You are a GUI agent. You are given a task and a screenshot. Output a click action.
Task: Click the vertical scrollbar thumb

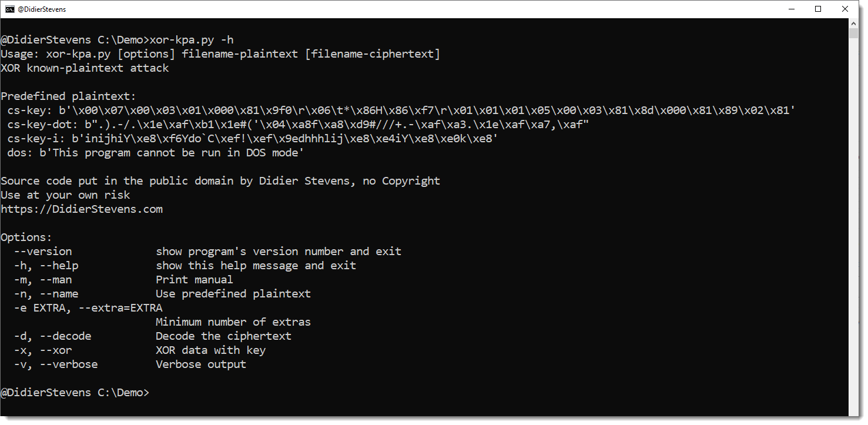(x=854, y=32)
